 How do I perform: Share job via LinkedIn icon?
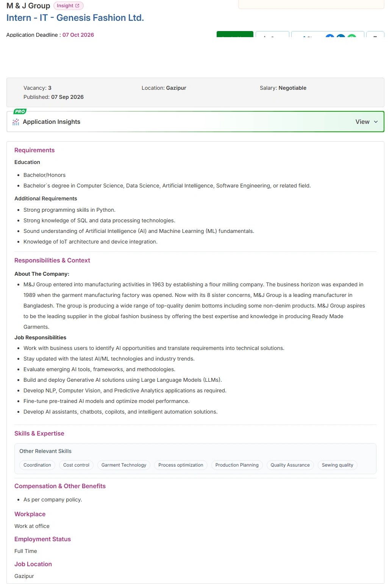[341, 36]
